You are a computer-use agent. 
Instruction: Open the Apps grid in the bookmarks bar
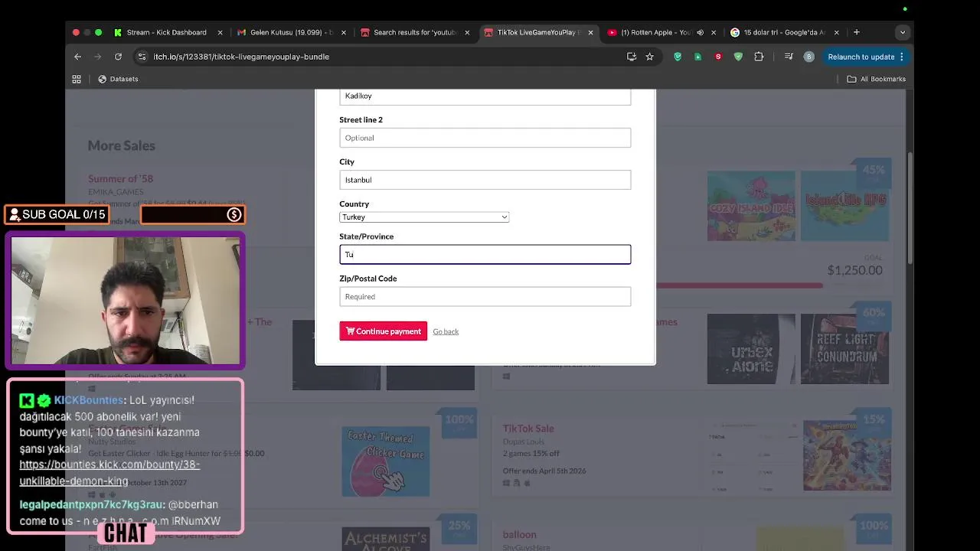(77, 79)
